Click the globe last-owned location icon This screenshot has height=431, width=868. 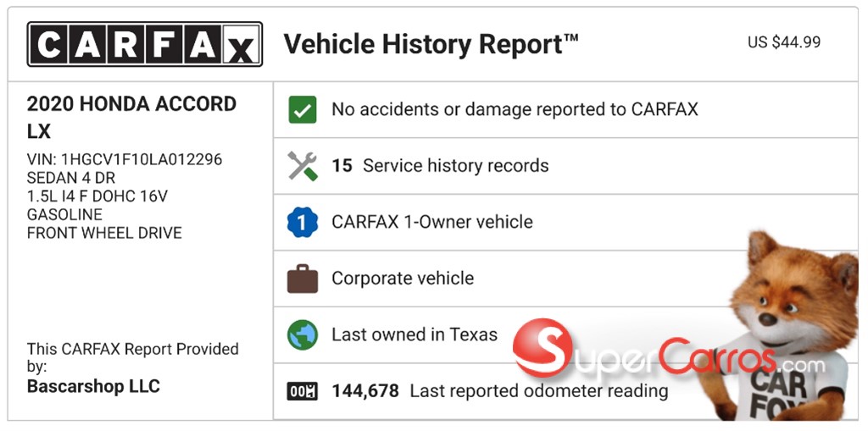click(302, 334)
